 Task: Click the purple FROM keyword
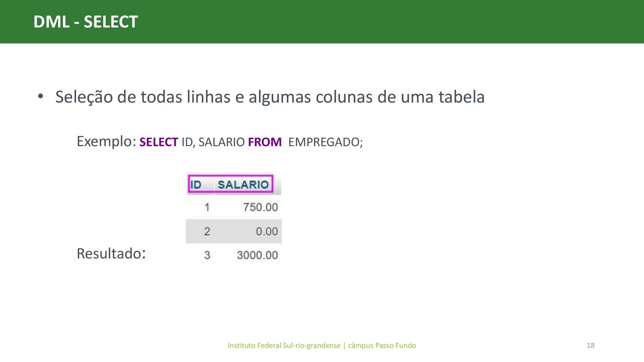coord(265,142)
